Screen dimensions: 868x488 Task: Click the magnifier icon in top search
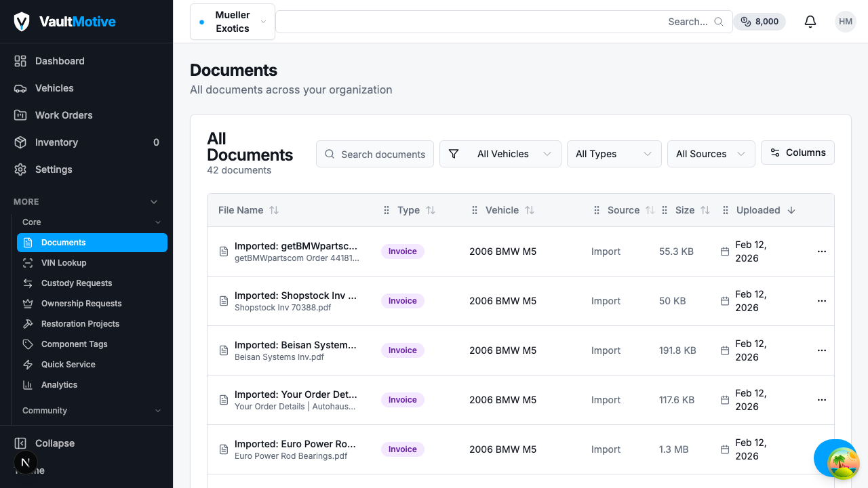point(719,22)
